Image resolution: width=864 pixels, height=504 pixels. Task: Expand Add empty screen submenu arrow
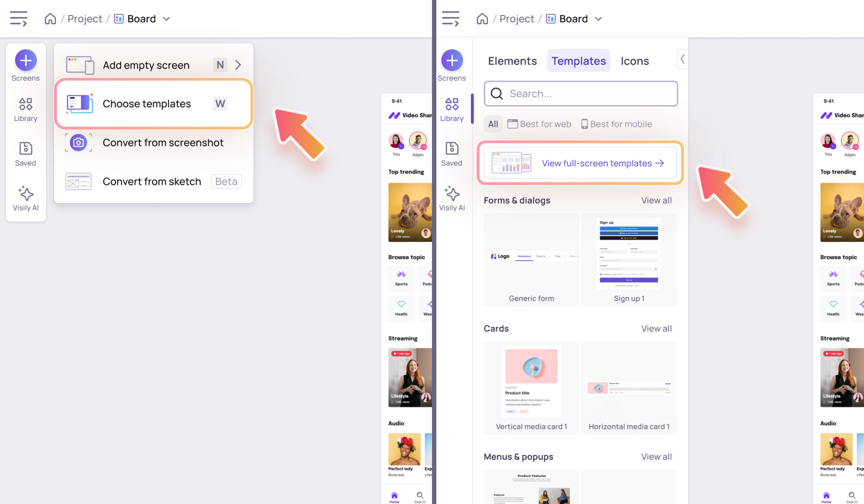click(238, 65)
